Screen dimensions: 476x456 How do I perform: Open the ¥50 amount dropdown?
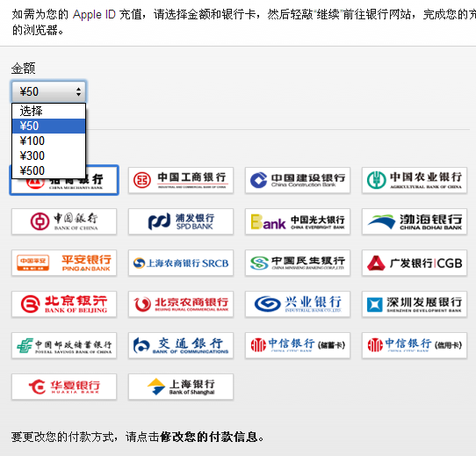48,91
